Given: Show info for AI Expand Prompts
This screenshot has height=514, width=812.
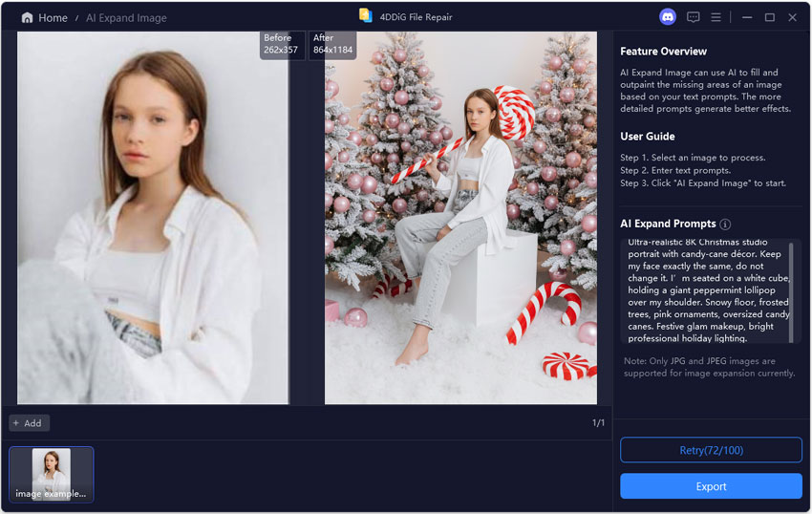Looking at the screenshot, I should [725, 224].
